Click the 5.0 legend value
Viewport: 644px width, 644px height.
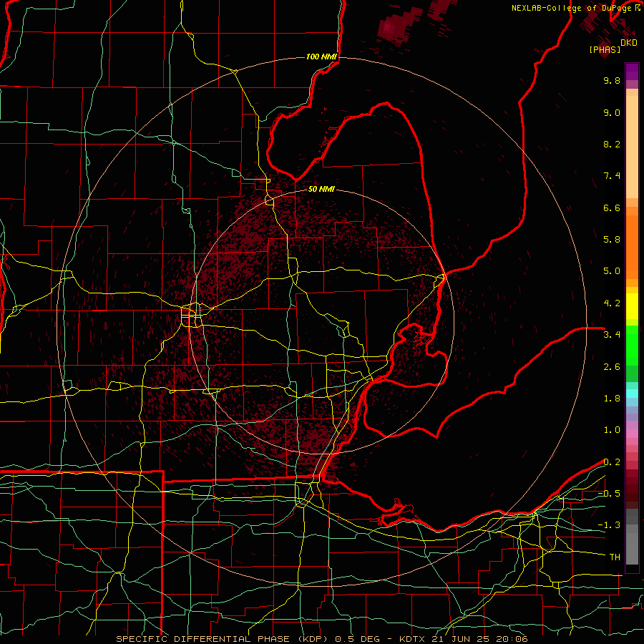coord(612,271)
